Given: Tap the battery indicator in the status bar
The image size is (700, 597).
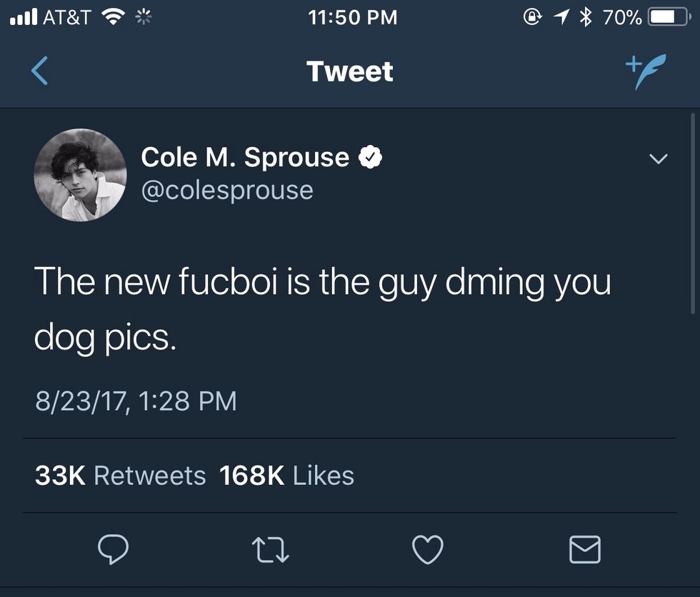Looking at the screenshot, I should [x=669, y=17].
